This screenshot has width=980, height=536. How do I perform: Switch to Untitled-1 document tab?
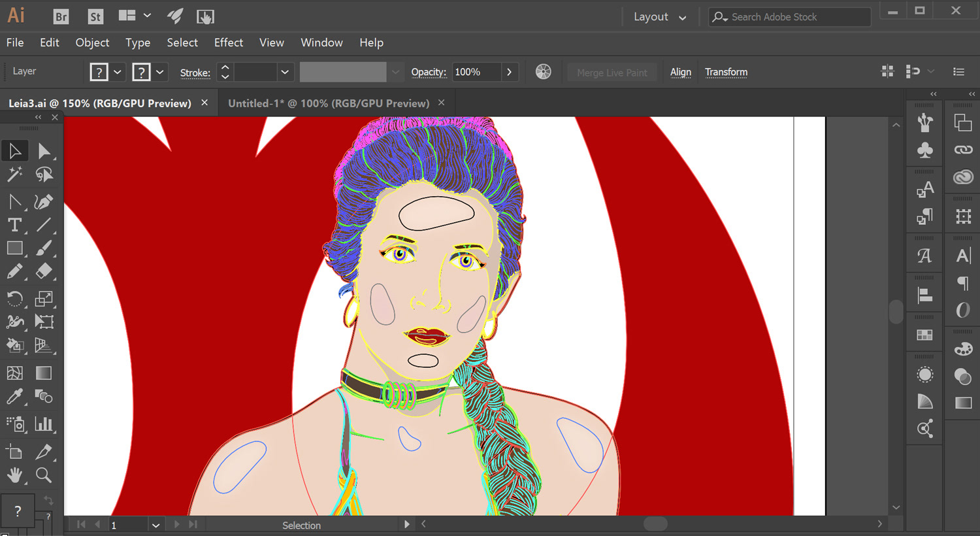(329, 103)
